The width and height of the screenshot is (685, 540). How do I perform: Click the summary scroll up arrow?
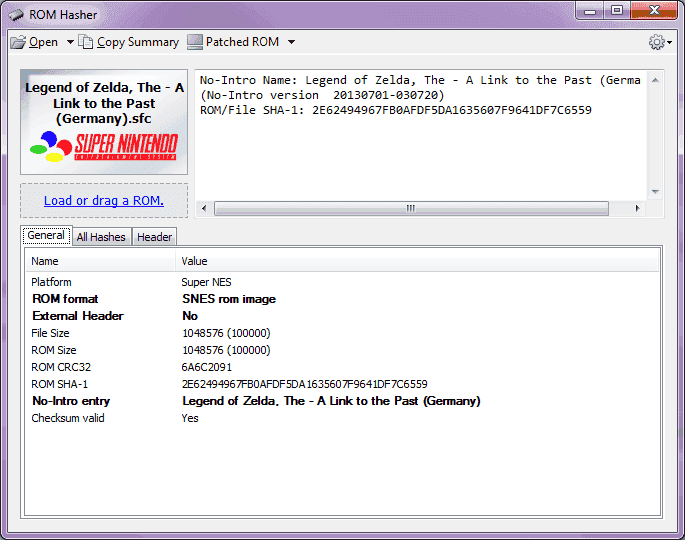point(655,80)
